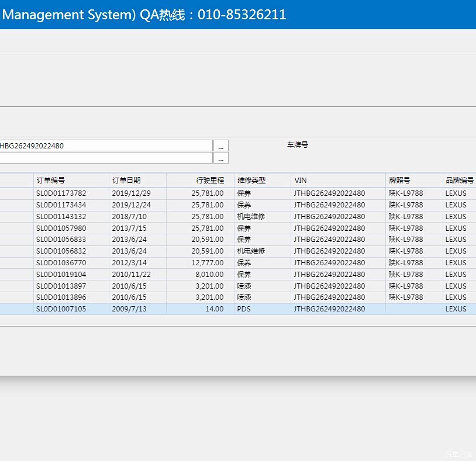476x461 pixels.
Task: Click the browse button beside the VIN field
Action: (x=220, y=146)
